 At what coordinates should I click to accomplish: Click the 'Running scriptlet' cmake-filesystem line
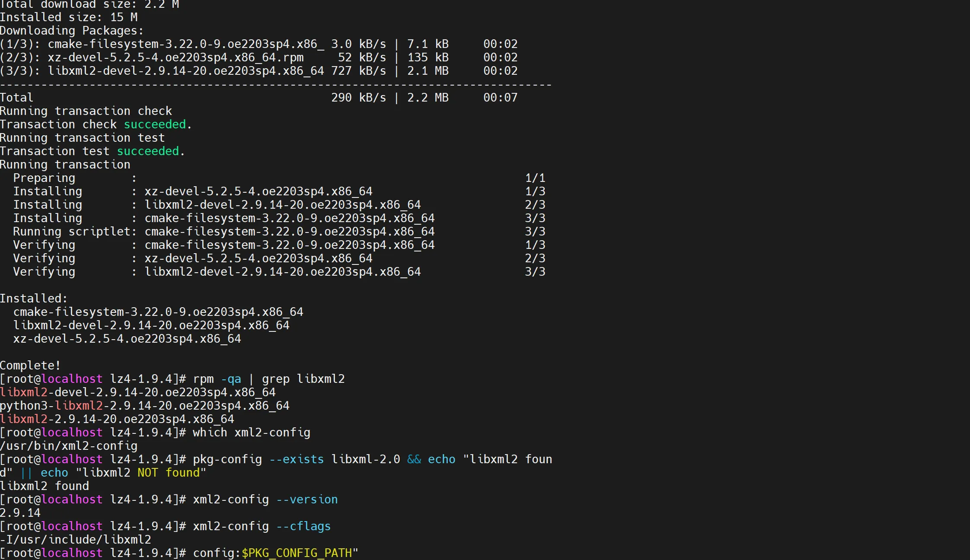tap(279, 232)
